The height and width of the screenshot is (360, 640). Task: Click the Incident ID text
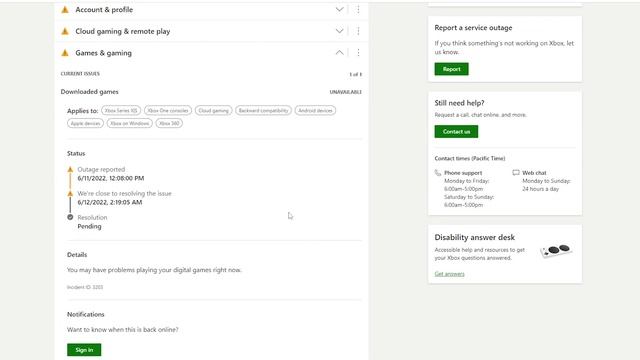tap(85, 287)
